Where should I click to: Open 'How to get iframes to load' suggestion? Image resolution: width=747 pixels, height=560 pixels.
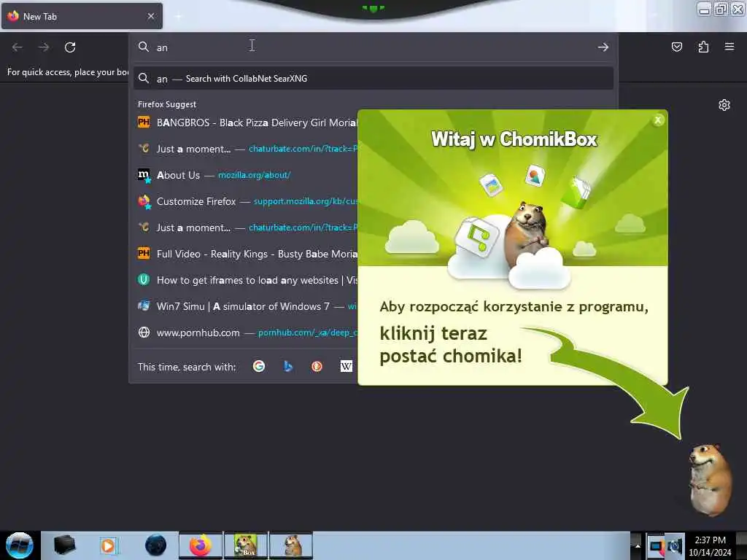pos(247,281)
